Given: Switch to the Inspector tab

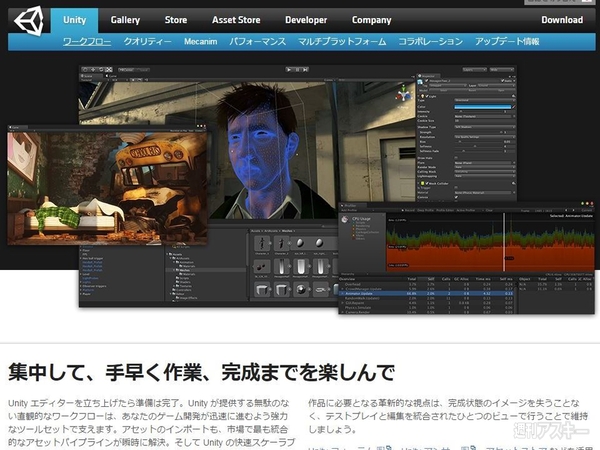Looking at the screenshot, I should (x=429, y=76).
